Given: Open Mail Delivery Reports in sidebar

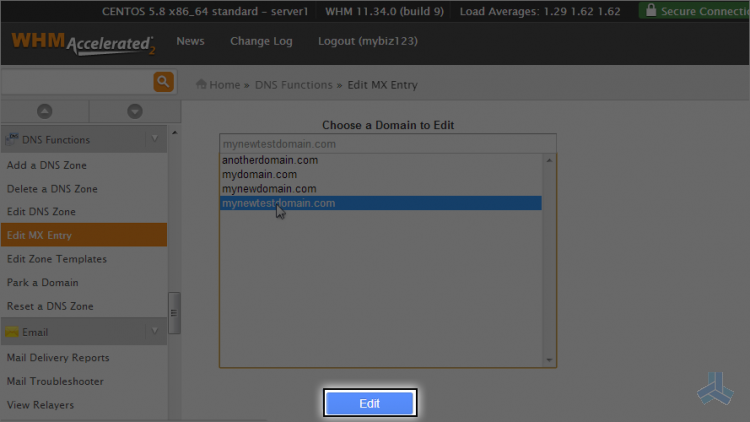Looking at the screenshot, I should click(58, 358).
